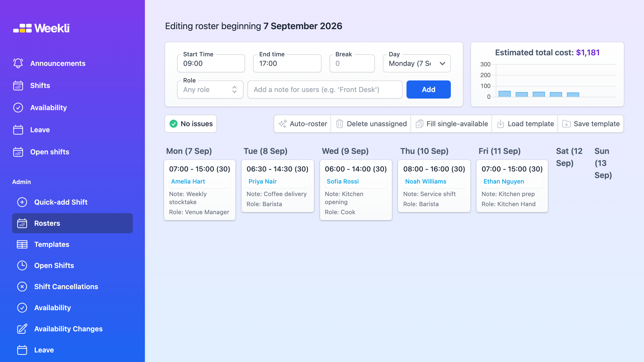Click the Delete unassigned trash icon
The image size is (644, 362).
[x=340, y=124]
